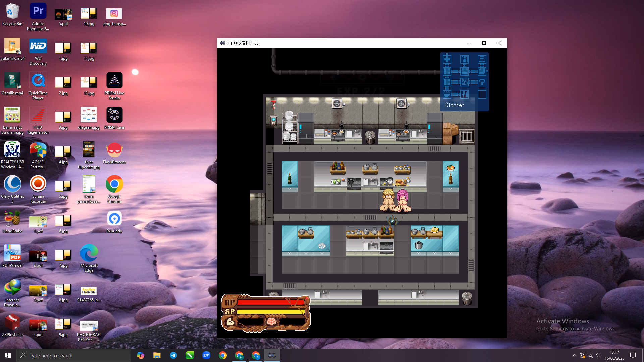Click the question mark room on minimap

pos(482,82)
